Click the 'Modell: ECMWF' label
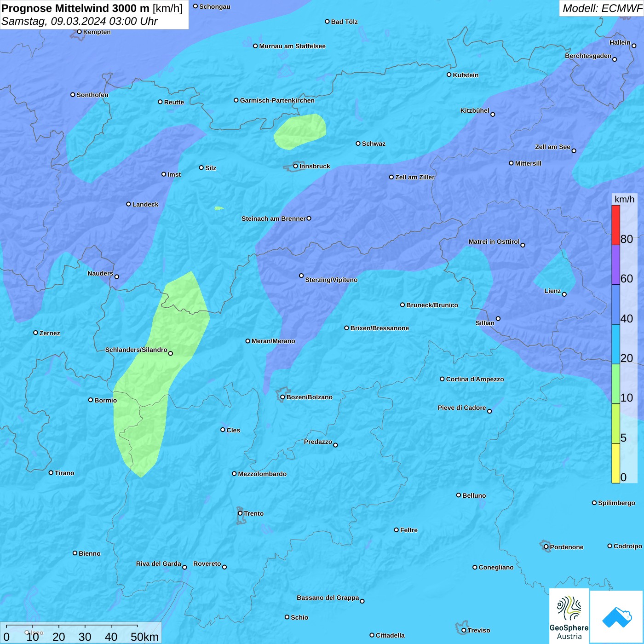644x644 pixels. [x=602, y=8]
